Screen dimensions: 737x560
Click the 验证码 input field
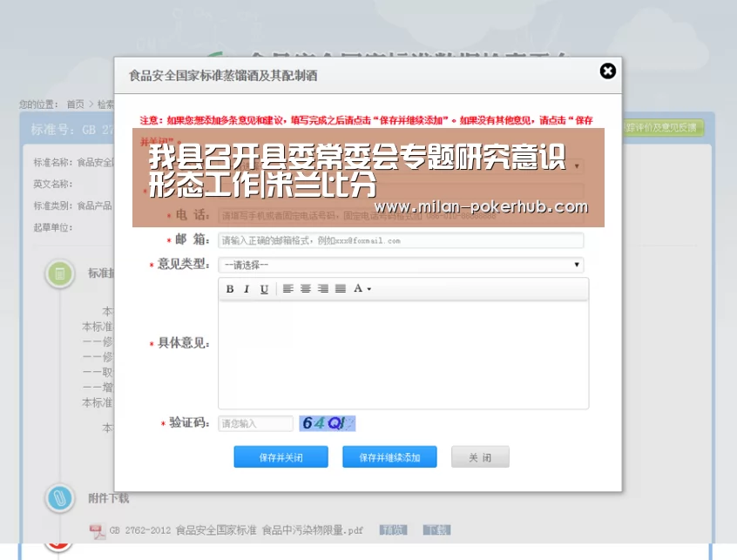[256, 424]
